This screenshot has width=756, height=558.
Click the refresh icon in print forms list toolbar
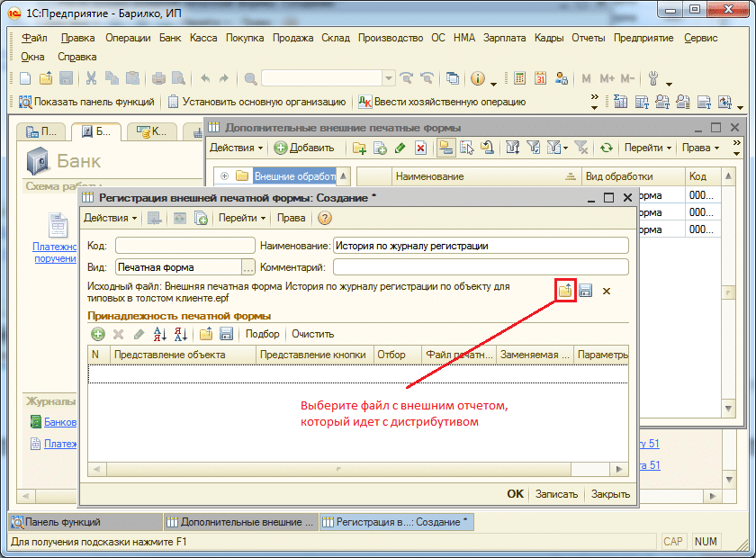607,148
